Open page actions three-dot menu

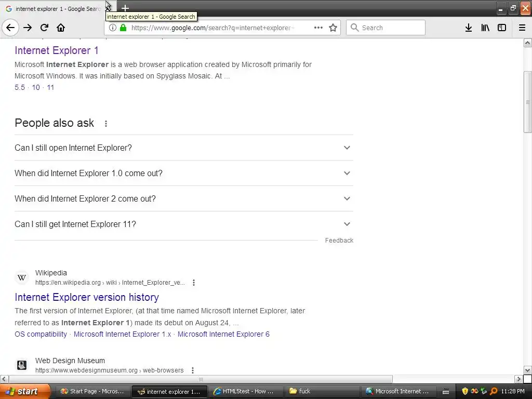tap(318, 28)
